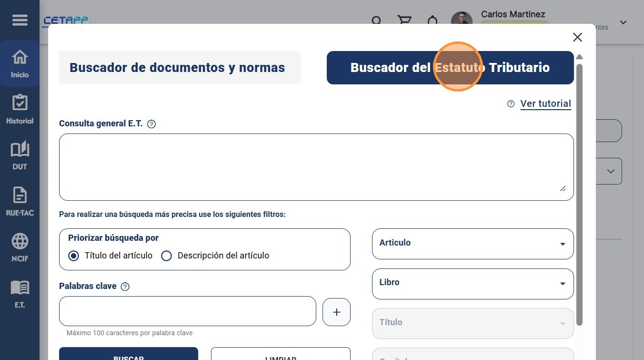Open the NCIF globe icon

pyautogui.click(x=20, y=247)
